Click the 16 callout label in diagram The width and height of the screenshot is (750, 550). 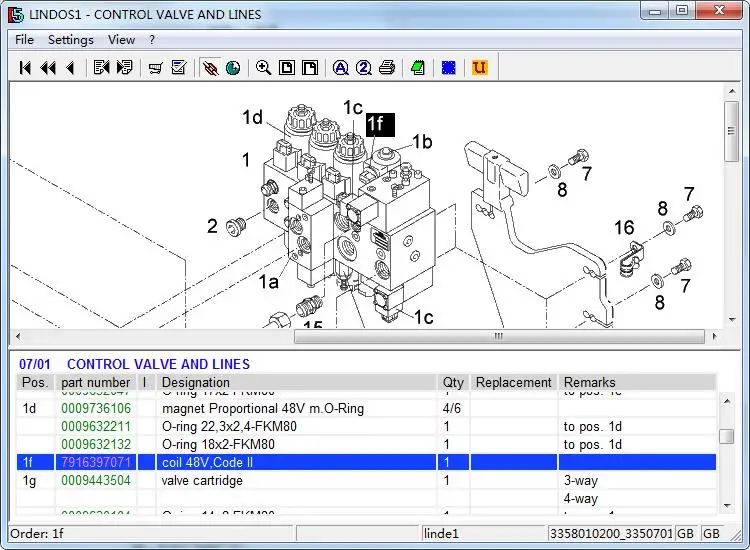tap(624, 228)
